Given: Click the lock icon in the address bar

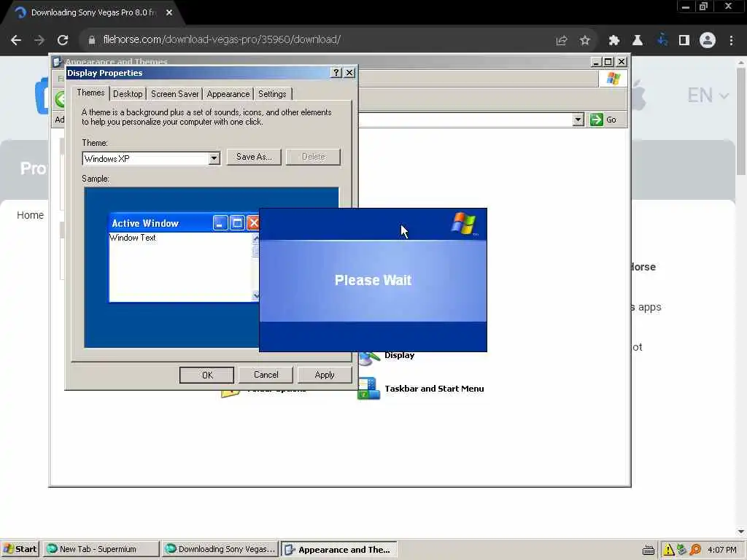Looking at the screenshot, I should click(92, 40).
